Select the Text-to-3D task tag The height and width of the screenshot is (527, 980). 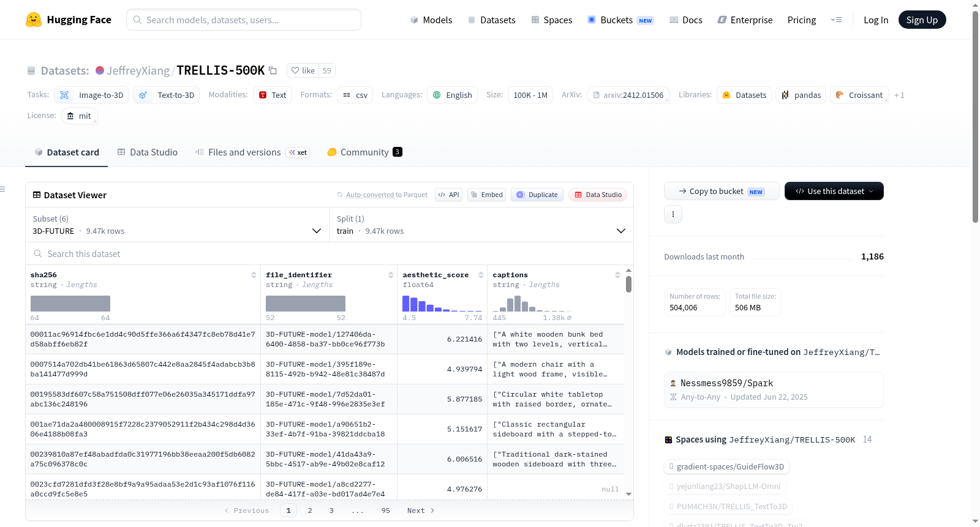[x=167, y=95]
